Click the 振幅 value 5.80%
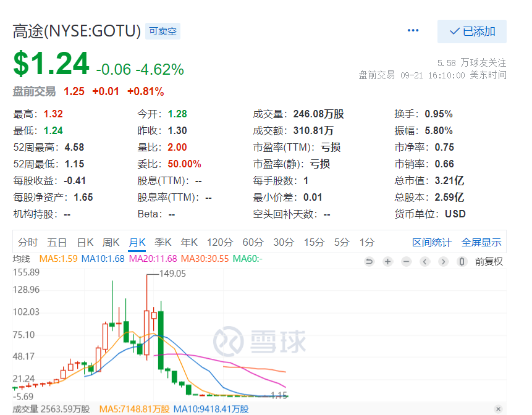Screen dimensions: 532x415 click(x=439, y=130)
